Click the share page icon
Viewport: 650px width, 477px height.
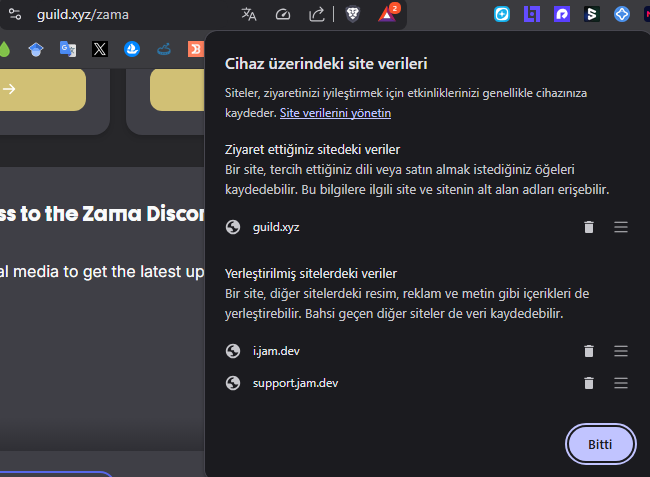point(317,15)
